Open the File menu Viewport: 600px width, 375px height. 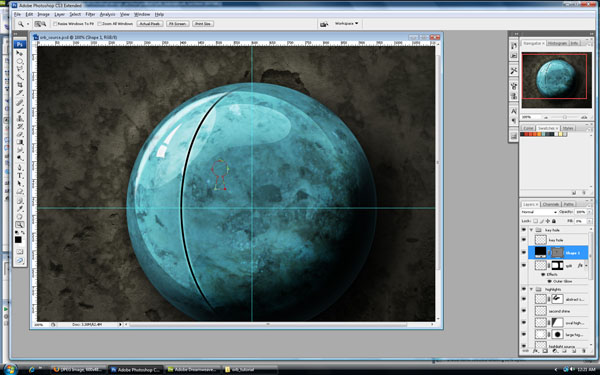[17, 14]
